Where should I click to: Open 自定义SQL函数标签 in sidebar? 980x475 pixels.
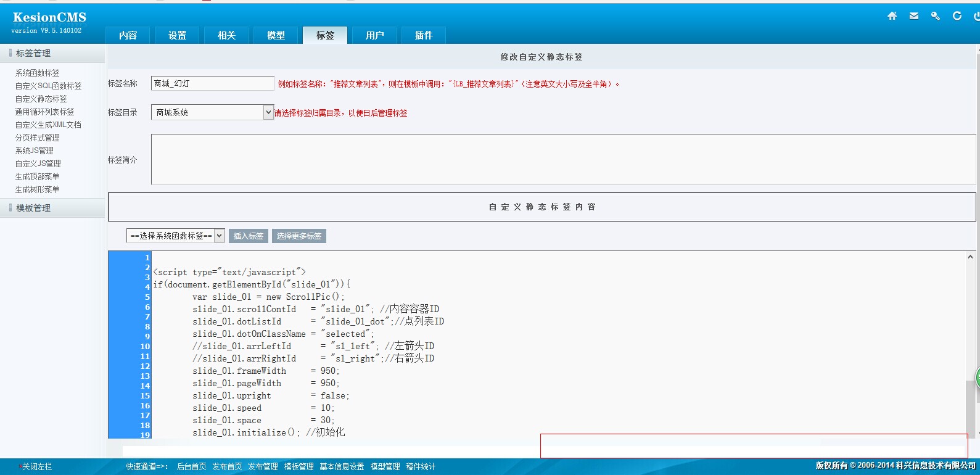49,86
